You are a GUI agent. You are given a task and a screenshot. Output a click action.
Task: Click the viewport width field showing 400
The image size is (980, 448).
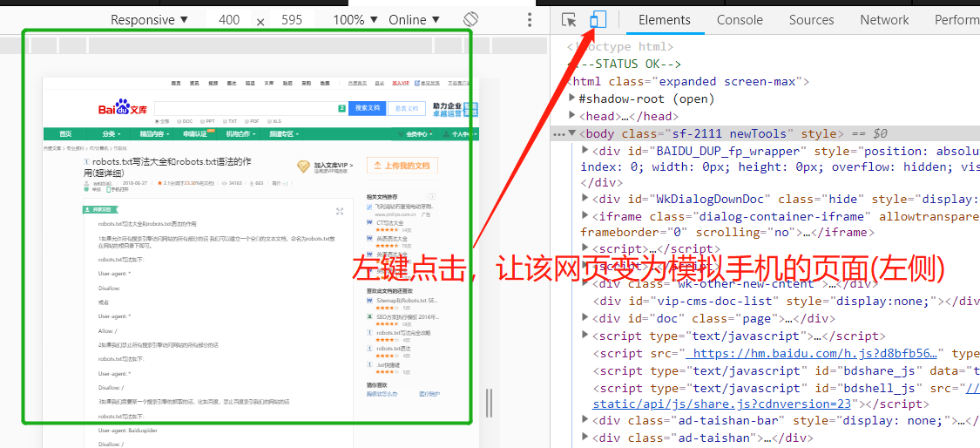229,20
